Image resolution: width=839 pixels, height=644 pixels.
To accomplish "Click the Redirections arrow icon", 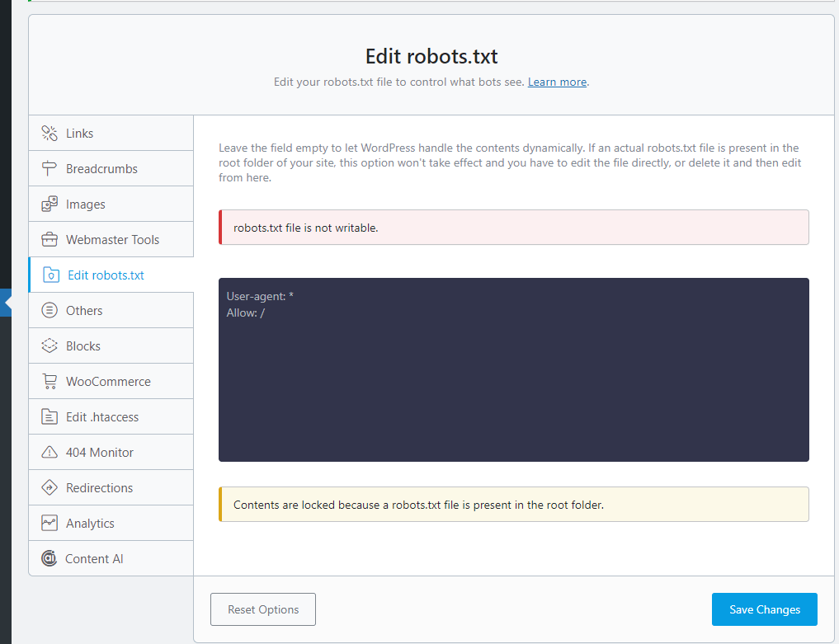I will pos(49,487).
